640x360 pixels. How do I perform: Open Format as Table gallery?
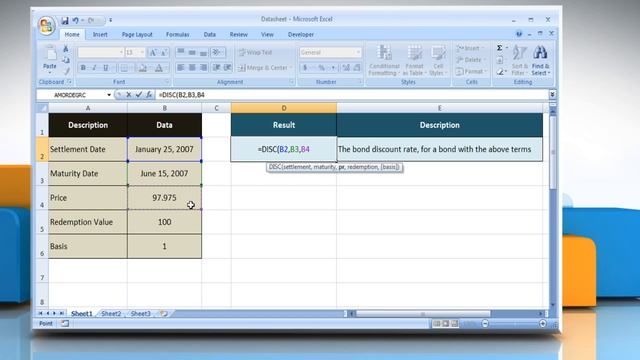point(414,60)
